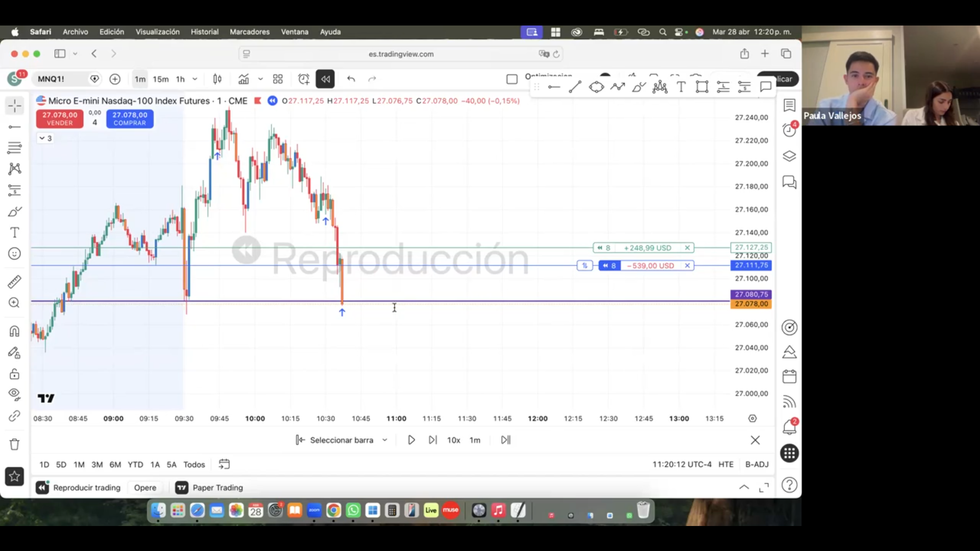Open the chart layout templates grid

[278, 79]
